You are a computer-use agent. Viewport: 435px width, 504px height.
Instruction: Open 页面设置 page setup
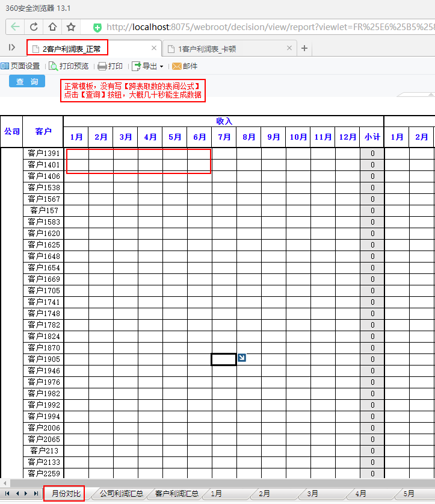coord(20,66)
